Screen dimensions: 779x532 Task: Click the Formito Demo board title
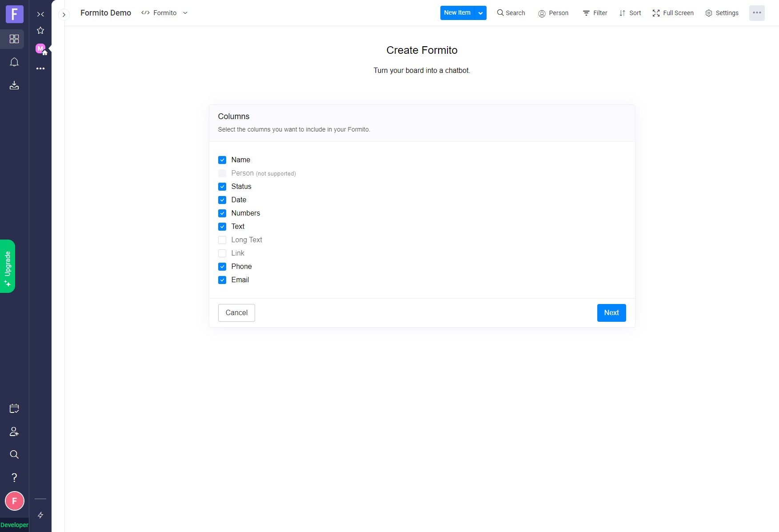click(106, 13)
